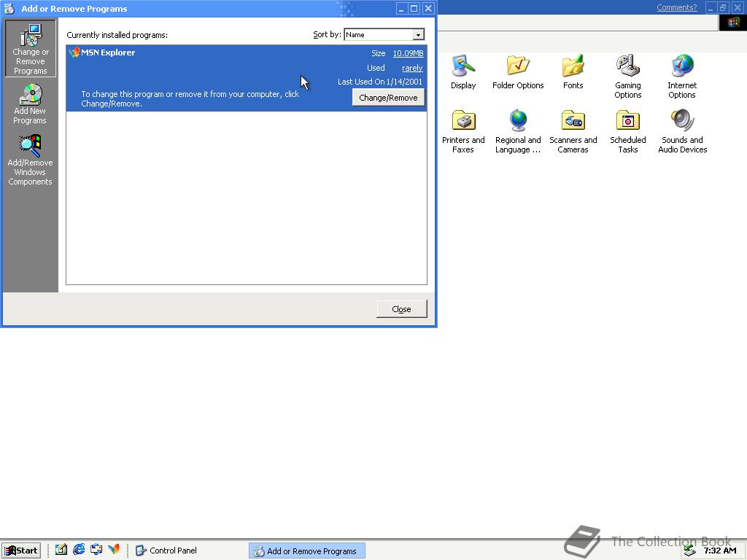Click the Change/Remove button
The height and width of the screenshot is (560, 747).
pyautogui.click(x=388, y=98)
